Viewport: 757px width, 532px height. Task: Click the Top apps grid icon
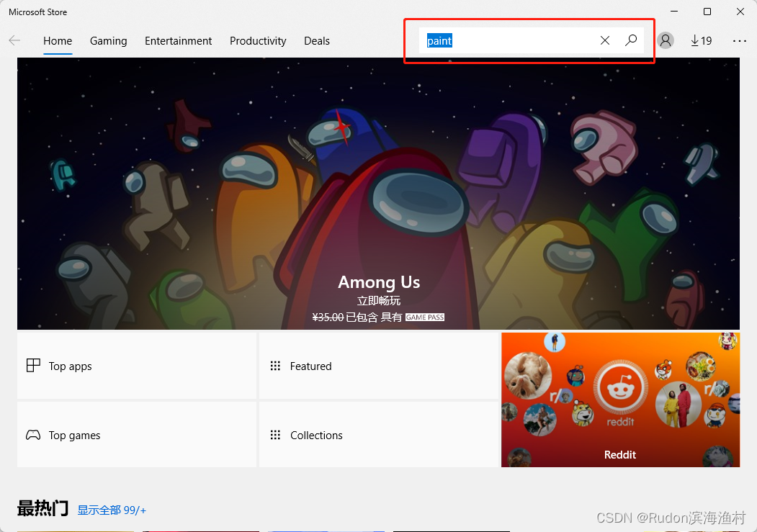pyautogui.click(x=33, y=366)
